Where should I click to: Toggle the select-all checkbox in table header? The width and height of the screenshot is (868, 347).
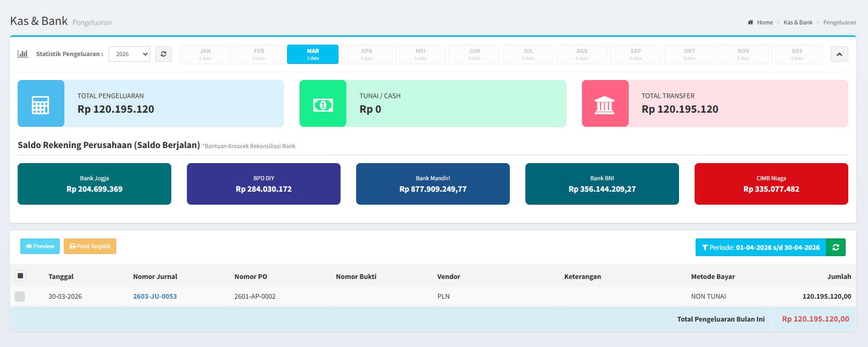(x=21, y=276)
